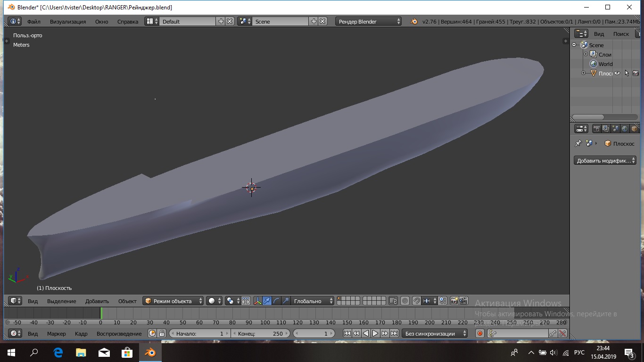Toggle the snap magnet icon
This screenshot has height=362, width=644.
(x=417, y=301)
